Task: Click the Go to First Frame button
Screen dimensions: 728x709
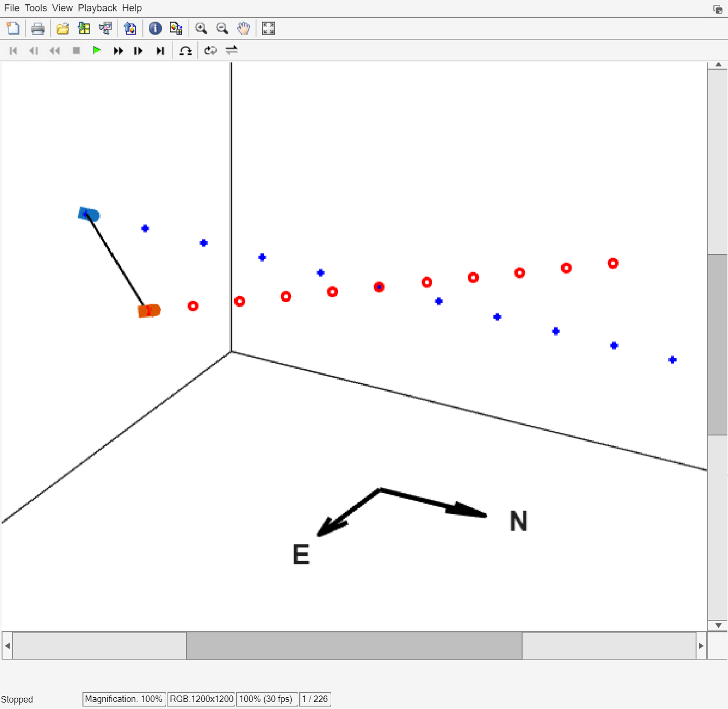Action: pos(13,51)
